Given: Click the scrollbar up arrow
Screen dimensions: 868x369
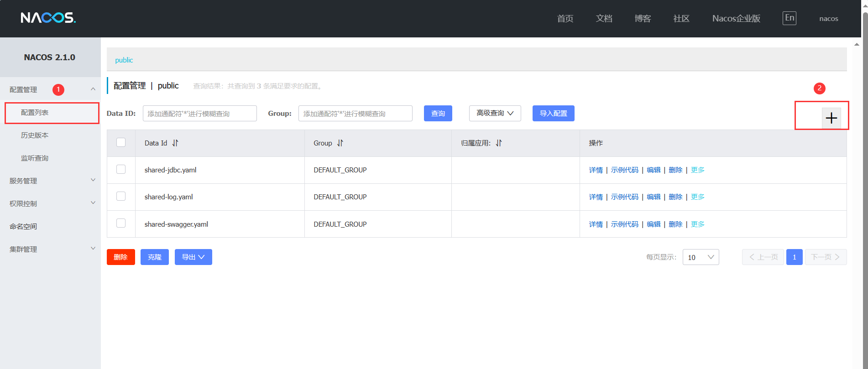Looking at the screenshot, I should click(857, 44).
